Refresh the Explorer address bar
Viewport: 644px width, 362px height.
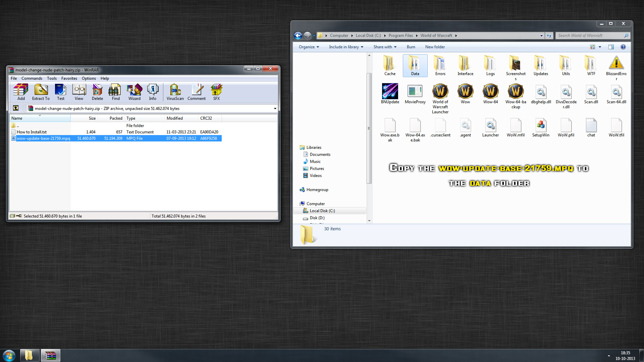549,36
